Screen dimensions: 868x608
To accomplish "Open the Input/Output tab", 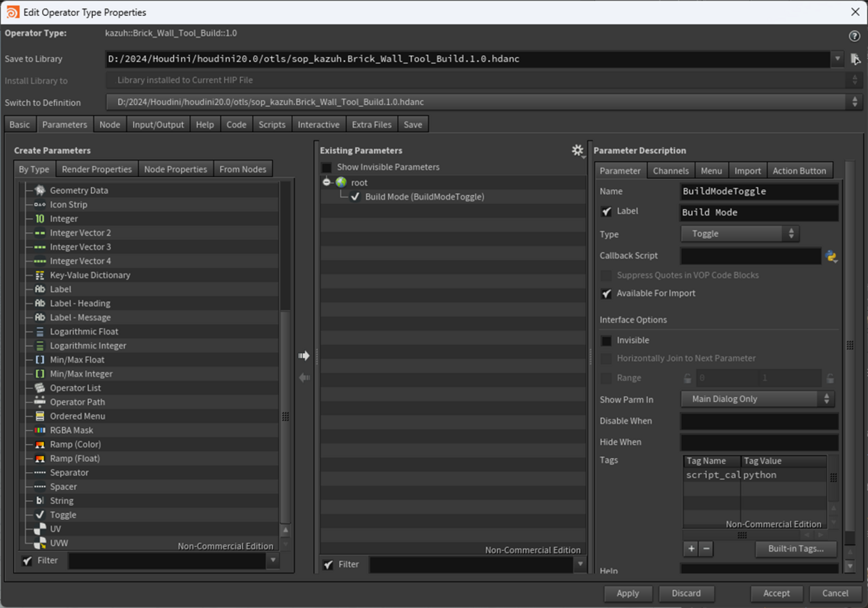I will [x=158, y=124].
